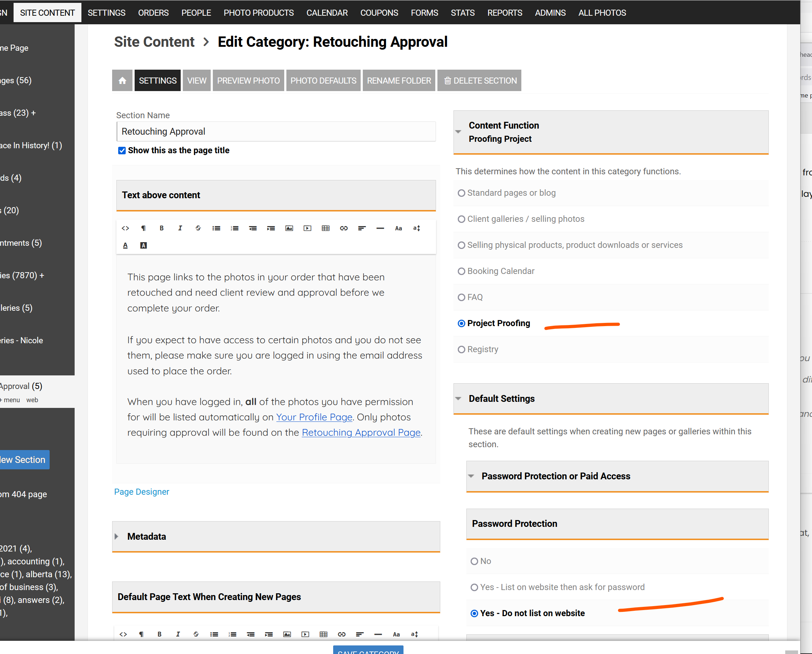
Task: Open font family menu in Text above content editor
Action: coord(399,228)
